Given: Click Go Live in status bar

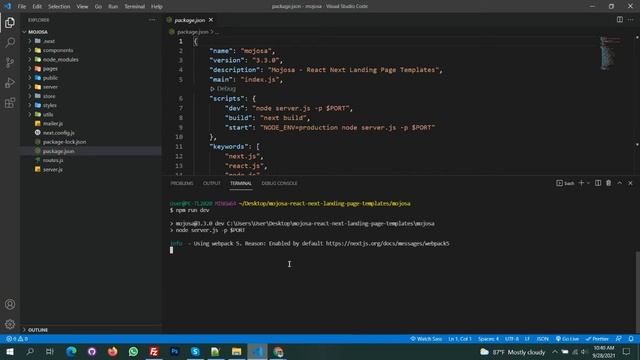Looking at the screenshot, I should (567, 339).
